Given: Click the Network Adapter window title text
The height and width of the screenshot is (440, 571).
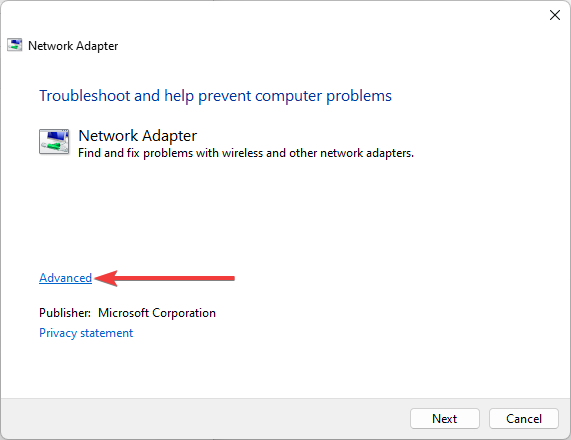Looking at the screenshot, I should [x=73, y=46].
